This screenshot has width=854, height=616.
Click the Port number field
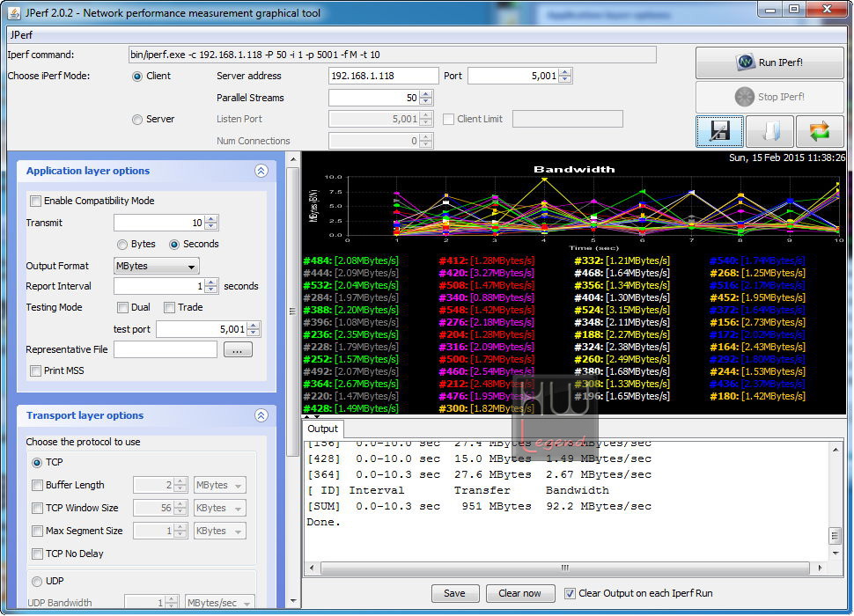(513, 77)
